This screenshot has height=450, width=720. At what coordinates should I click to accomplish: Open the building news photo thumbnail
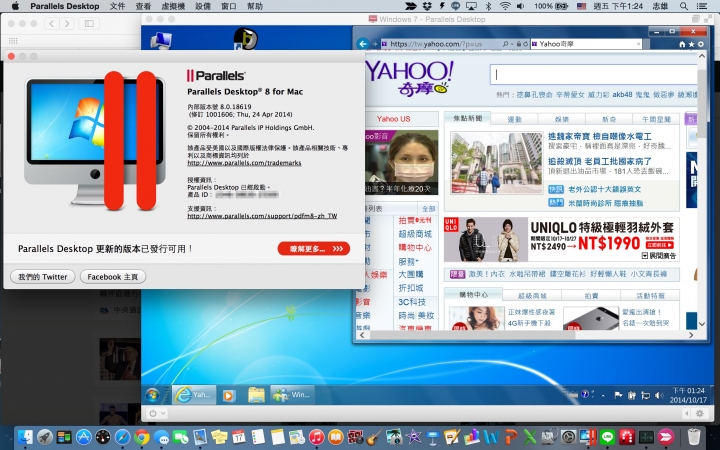pos(496,163)
